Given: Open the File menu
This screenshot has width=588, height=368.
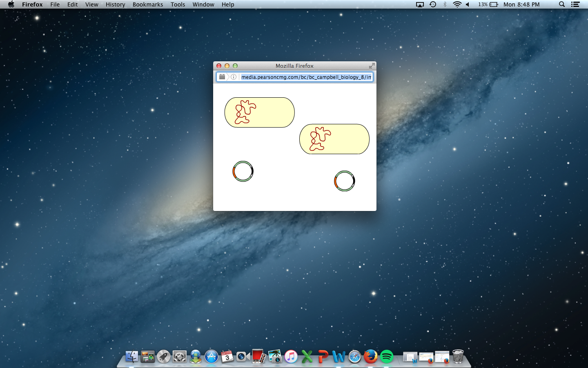Looking at the screenshot, I should pos(55,4).
